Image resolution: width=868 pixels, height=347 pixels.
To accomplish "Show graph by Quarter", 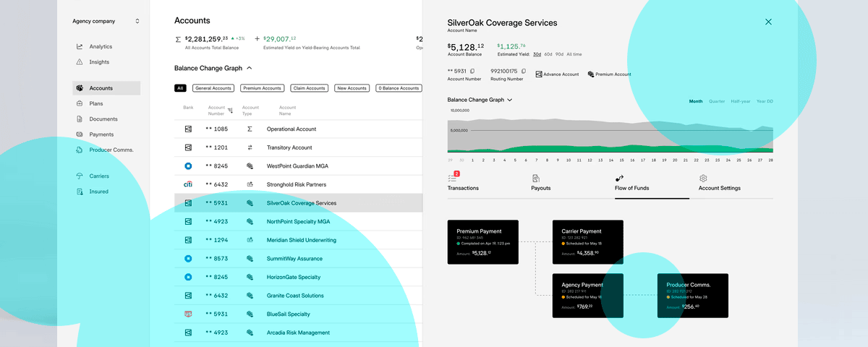I will tap(717, 101).
